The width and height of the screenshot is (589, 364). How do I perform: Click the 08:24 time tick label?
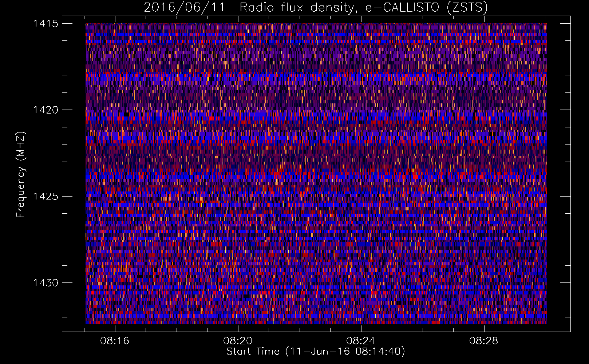[361, 341]
